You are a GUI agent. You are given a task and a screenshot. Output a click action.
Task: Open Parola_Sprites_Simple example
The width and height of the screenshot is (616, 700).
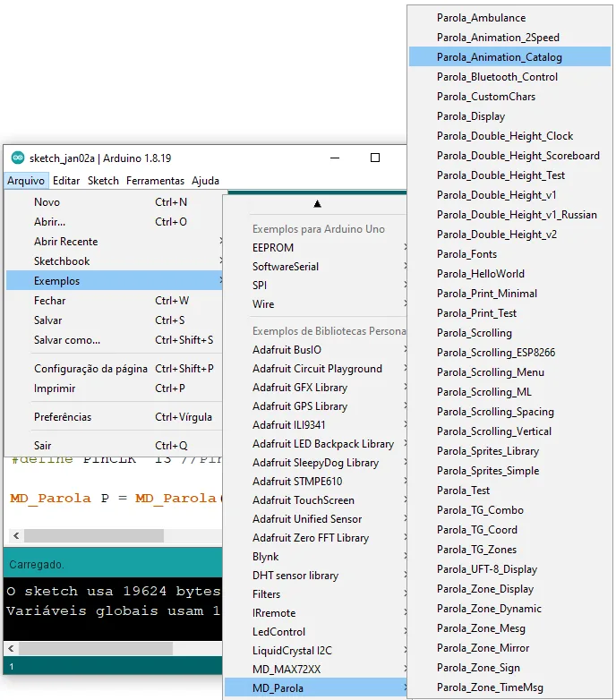click(509, 471)
